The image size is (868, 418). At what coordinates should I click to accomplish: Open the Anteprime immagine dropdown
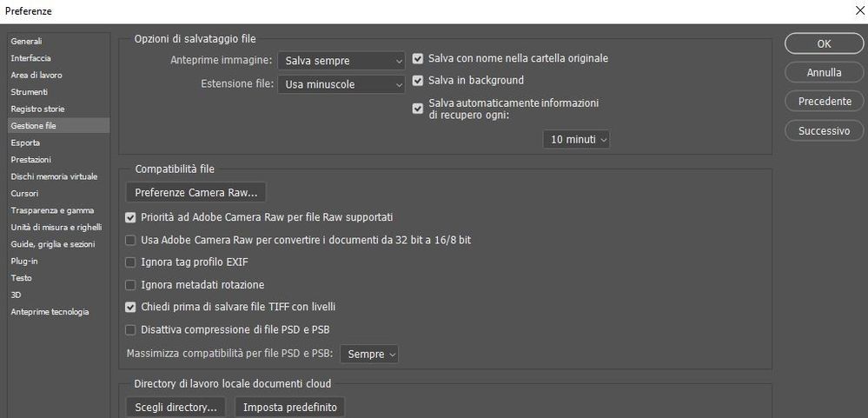(x=341, y=61)
